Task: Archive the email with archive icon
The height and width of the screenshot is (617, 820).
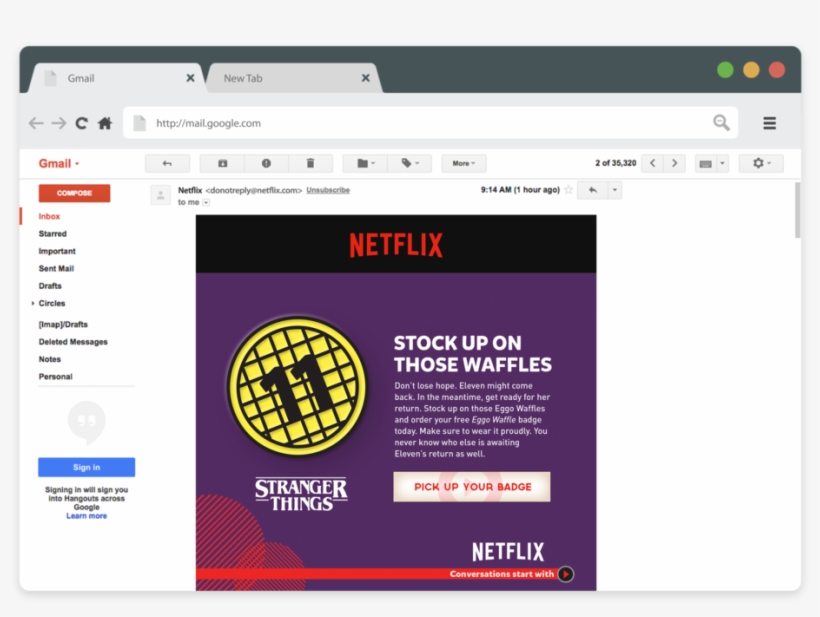Action: (222, 164)
